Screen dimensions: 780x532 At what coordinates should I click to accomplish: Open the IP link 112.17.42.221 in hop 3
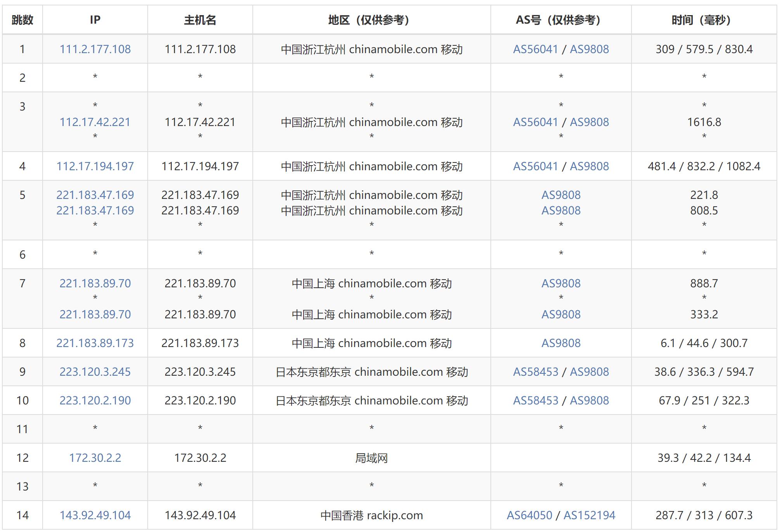(95, 122)
